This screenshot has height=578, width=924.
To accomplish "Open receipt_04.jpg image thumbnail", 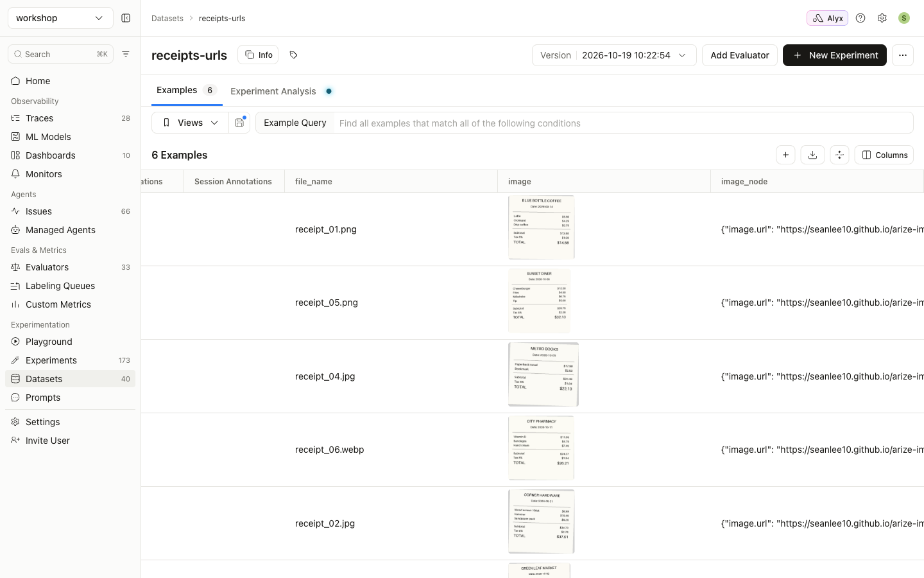I will [x=543, y=374].
